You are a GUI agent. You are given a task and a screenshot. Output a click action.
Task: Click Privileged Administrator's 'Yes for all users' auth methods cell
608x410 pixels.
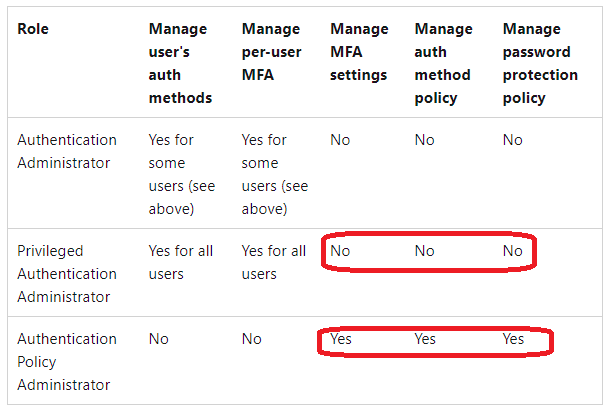tap(181, 263)
